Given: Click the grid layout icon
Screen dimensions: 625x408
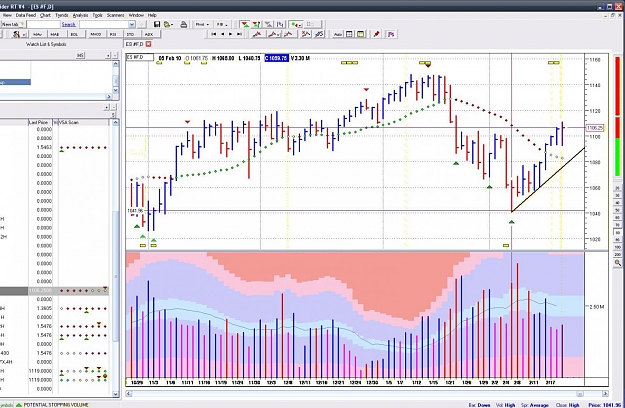Looking at the screenshot, I should coord(350,35).
